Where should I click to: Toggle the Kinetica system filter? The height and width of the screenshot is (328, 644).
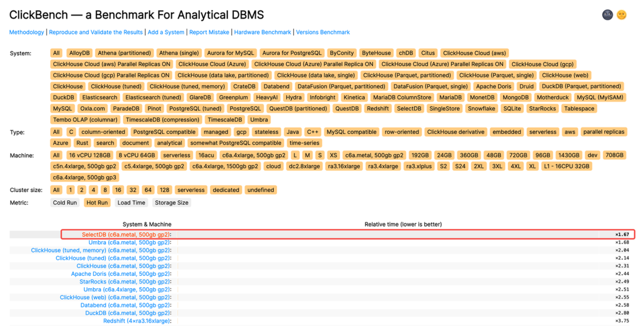click(354, 97)
